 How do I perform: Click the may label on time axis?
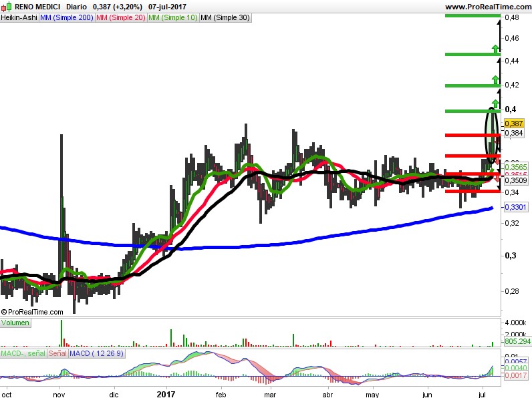(372, 395)
